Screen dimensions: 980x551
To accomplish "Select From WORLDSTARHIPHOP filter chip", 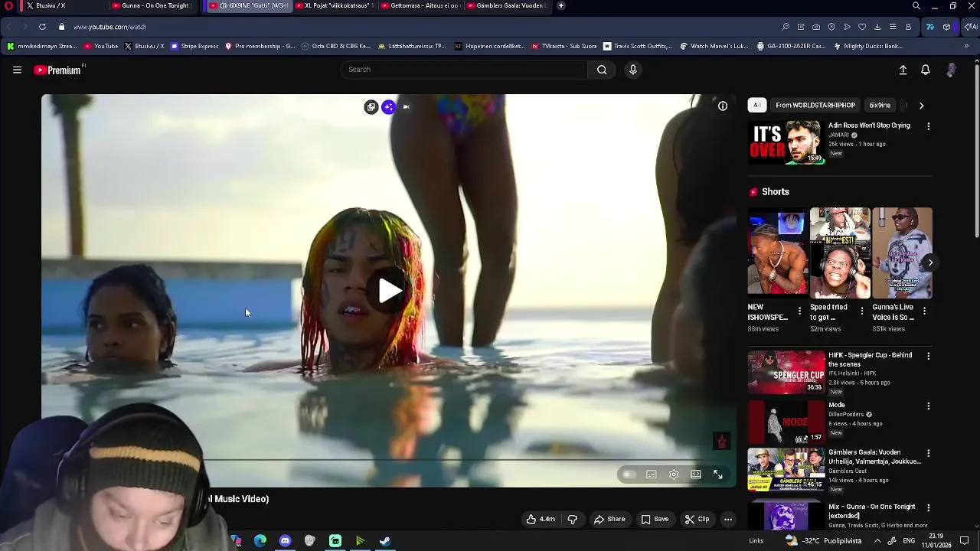I will click(x=815, y=105).
